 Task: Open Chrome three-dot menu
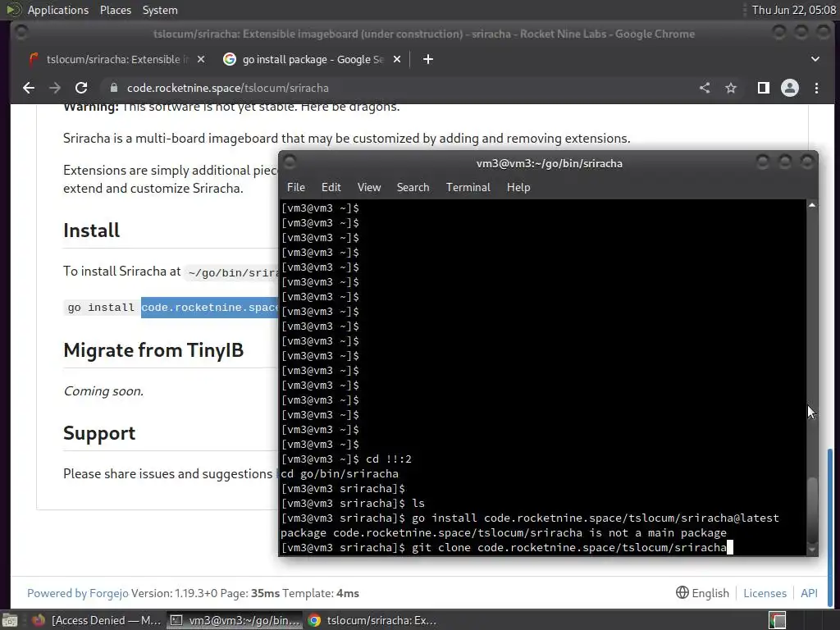(816, 88)
